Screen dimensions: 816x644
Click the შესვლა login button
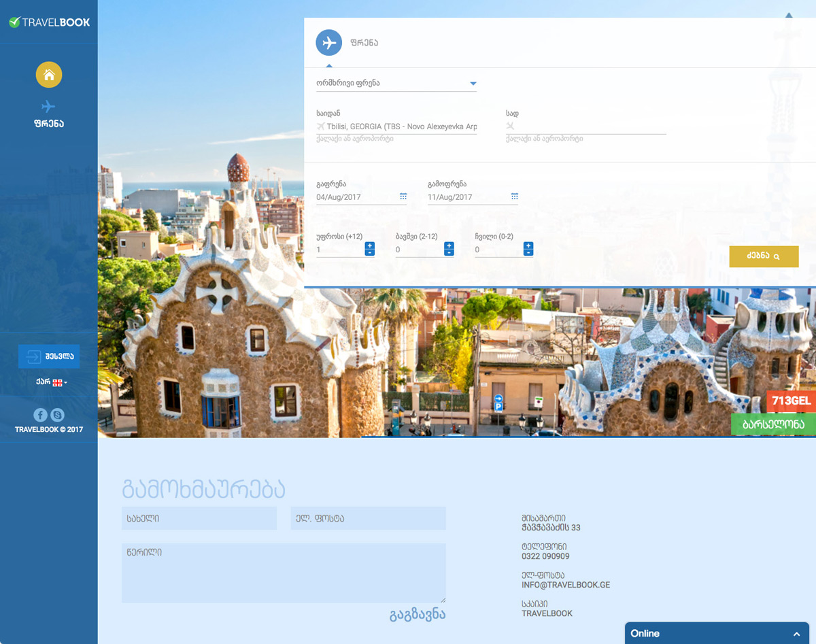pyautogui.click(x=49, y=356)
